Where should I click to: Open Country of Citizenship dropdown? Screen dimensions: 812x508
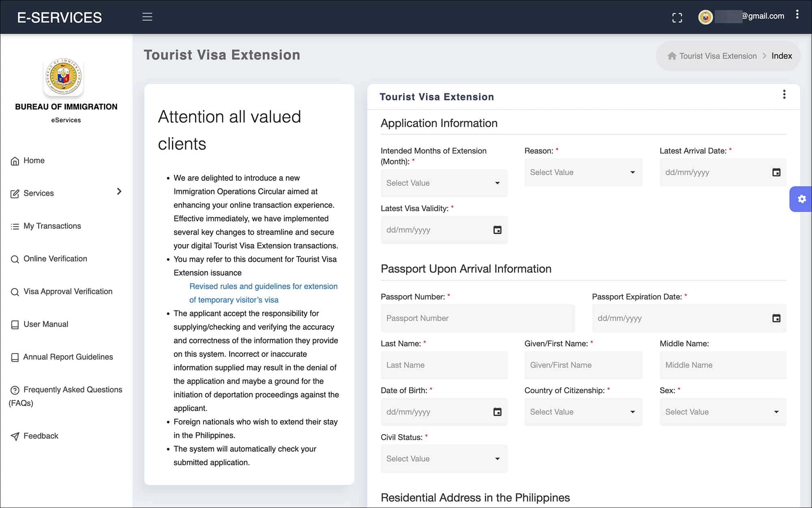pos(583,412)
